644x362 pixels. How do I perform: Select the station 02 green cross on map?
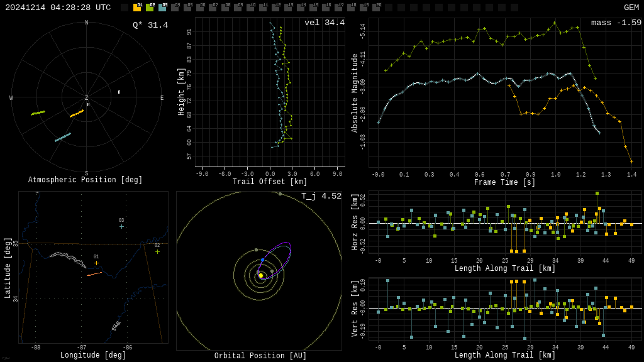[157, 251]
